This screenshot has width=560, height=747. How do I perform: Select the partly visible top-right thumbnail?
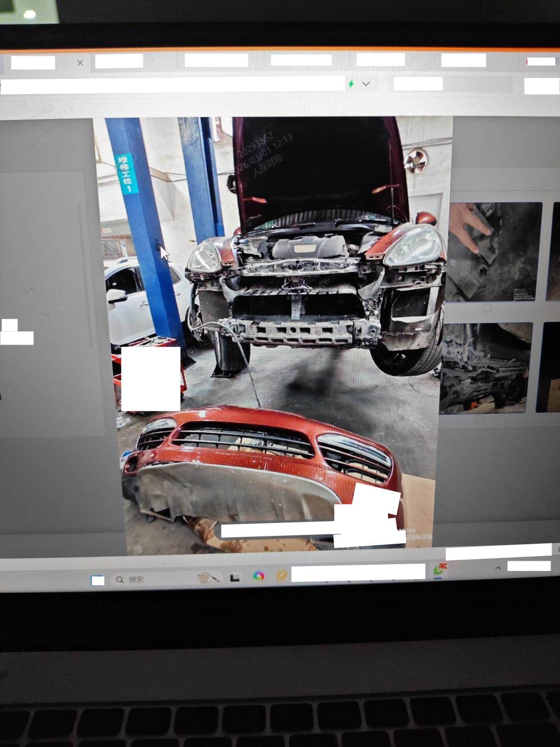553,251
